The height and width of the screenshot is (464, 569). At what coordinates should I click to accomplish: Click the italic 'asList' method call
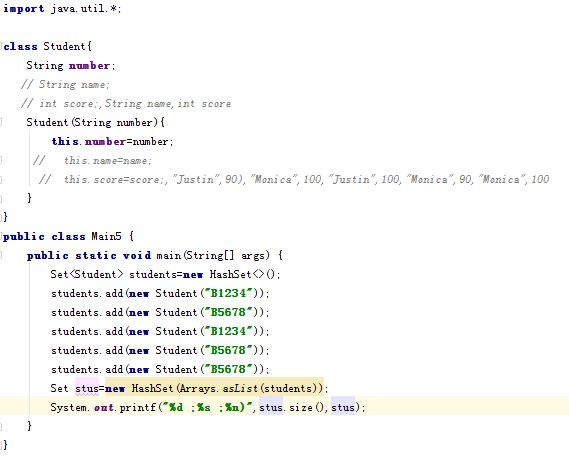click(240, 389)
